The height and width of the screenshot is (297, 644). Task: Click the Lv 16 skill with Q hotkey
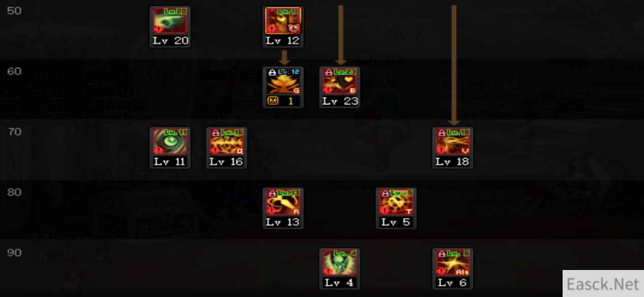(x=226, y=142)
